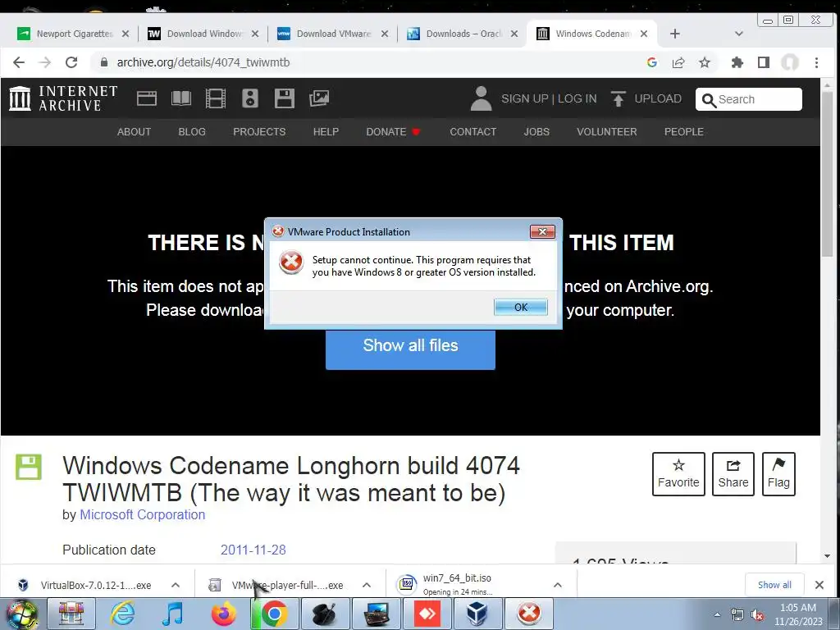This screenshot has width=840, height=630.
Task: Click the UPLOAD link
Action: pos(646,98)
